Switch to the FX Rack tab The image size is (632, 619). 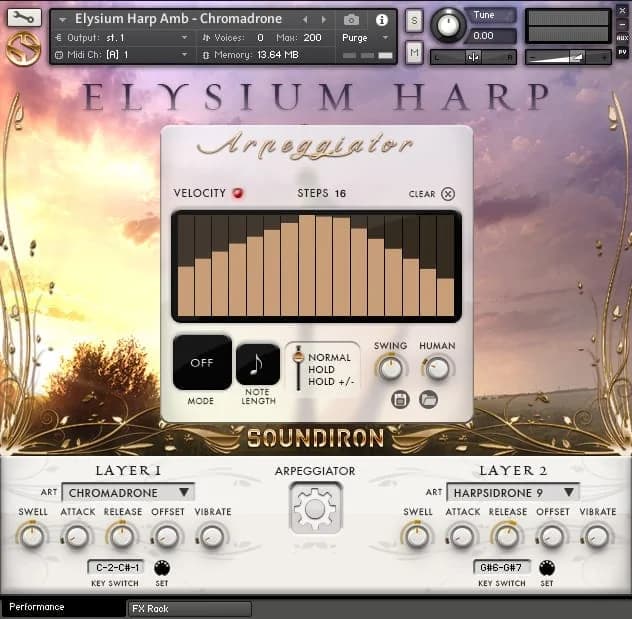tap(189, 609)
